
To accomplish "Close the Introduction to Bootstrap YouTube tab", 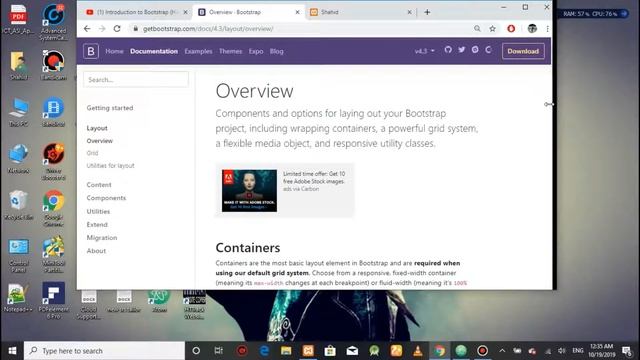I will 185,12.
